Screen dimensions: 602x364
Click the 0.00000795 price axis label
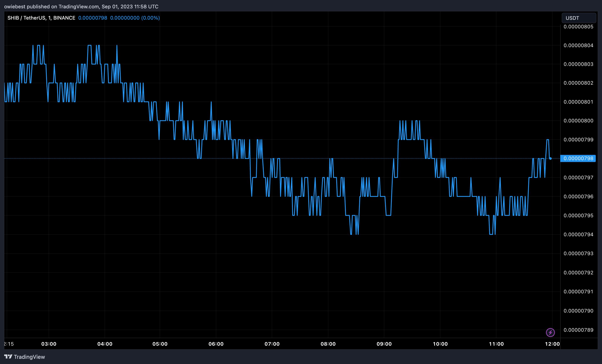point(578,215)
